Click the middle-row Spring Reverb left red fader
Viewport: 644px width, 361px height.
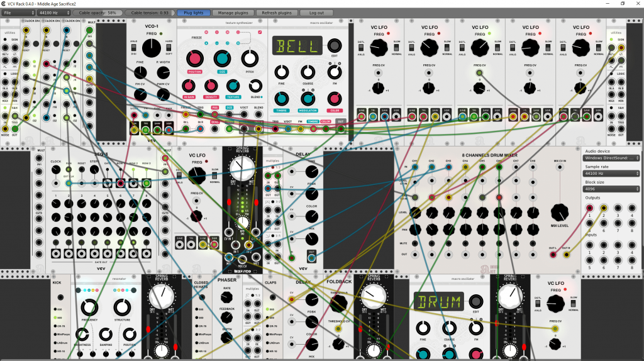click(229, 202)
